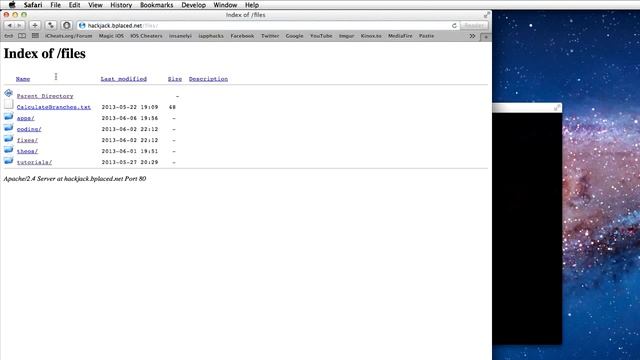Open Google bookmark
640x360 pixels.
pos(294,36)
